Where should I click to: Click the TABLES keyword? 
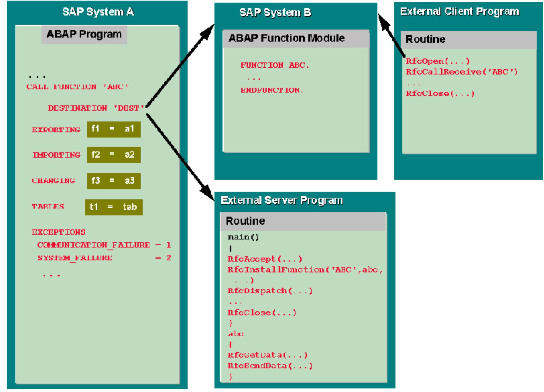point(48,206)
